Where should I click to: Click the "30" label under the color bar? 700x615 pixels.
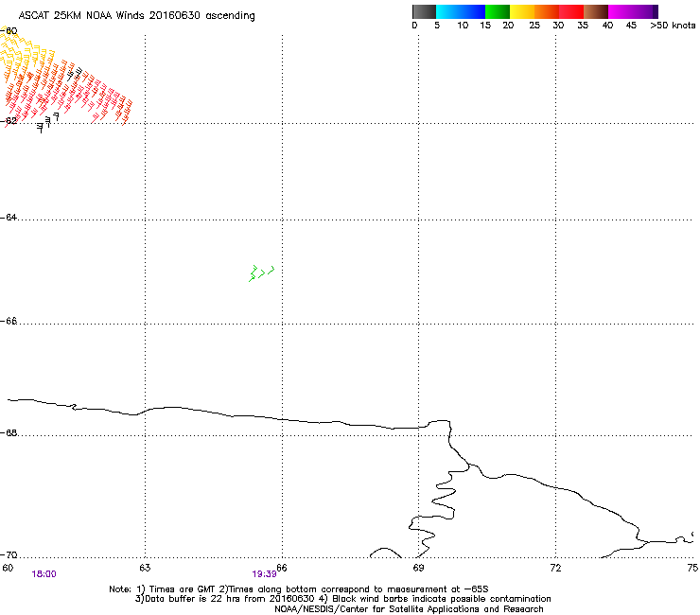point(558,26)
